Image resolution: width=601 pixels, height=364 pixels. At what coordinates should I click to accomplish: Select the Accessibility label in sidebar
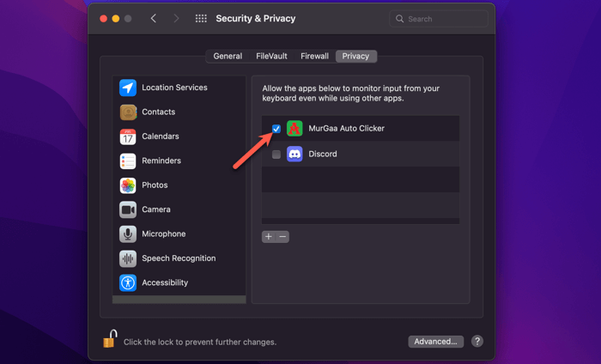click(x=165, y=282)
